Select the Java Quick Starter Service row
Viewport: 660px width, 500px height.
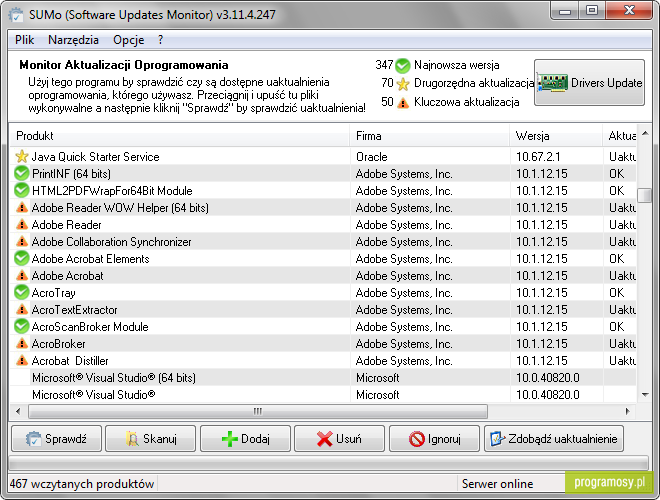click(323, 157)
